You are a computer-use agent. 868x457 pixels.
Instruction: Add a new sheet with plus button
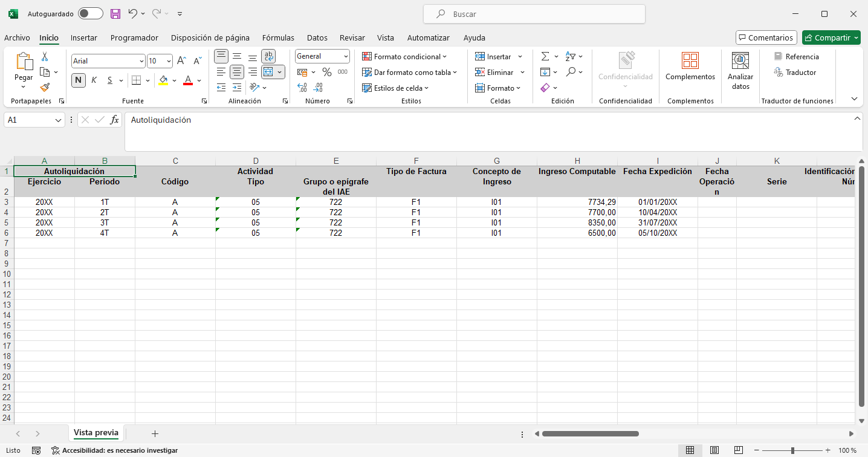pyautogui.click(x=155, y=433)
